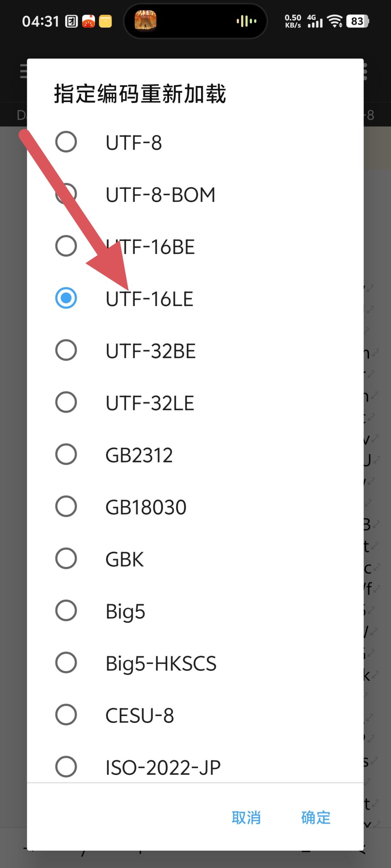Viewport: 391px width, 868px height.
Task: Select the Big5 radio button
Action: point(66,610)
